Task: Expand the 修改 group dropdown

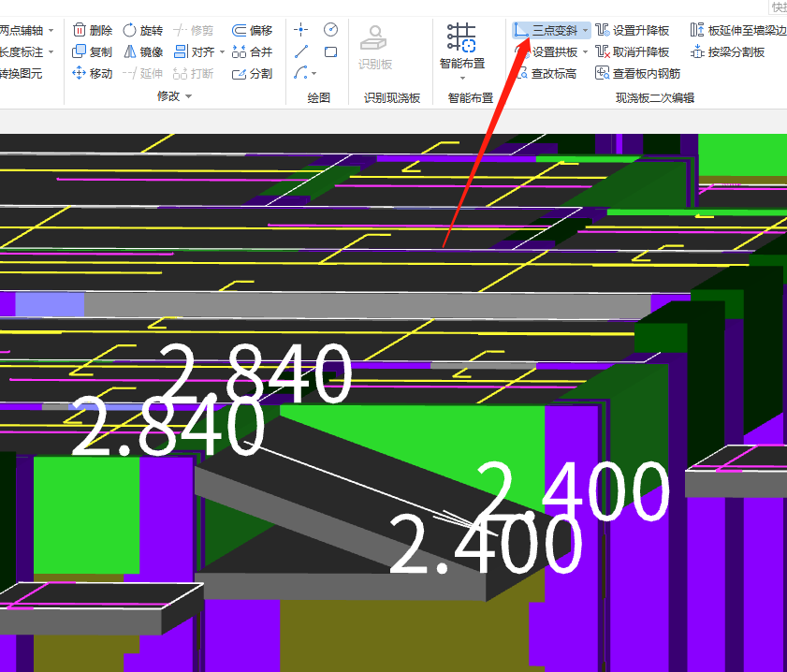Action: pyautogui.click(x=189, y=96)
